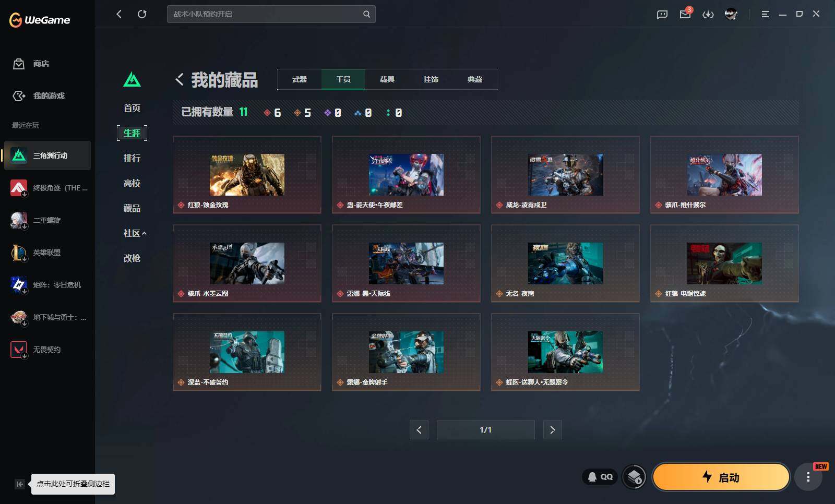Go to the next collection page
835x504 pixels.
click(553, 430)
